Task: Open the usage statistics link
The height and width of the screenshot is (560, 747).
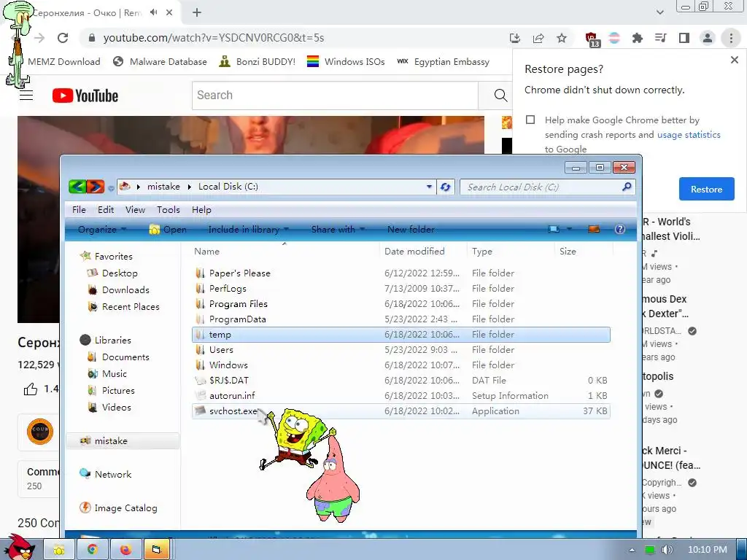Action: tap(689, 135)
